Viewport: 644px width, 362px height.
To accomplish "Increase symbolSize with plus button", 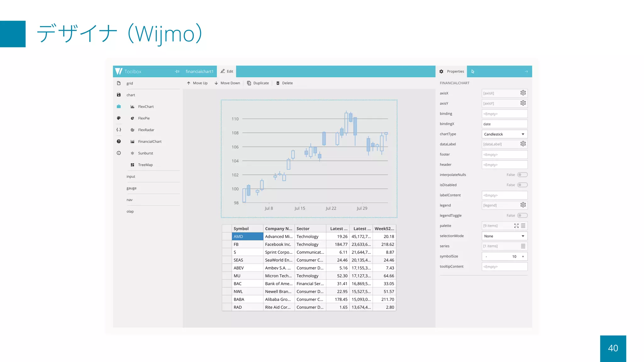I will [x=523, y=256].
